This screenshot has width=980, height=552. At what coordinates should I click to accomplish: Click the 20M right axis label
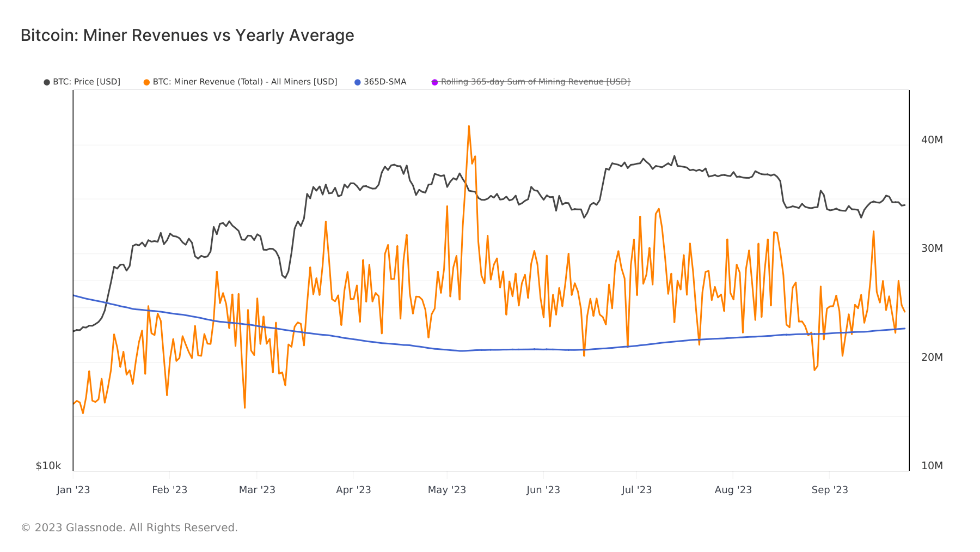932,357
